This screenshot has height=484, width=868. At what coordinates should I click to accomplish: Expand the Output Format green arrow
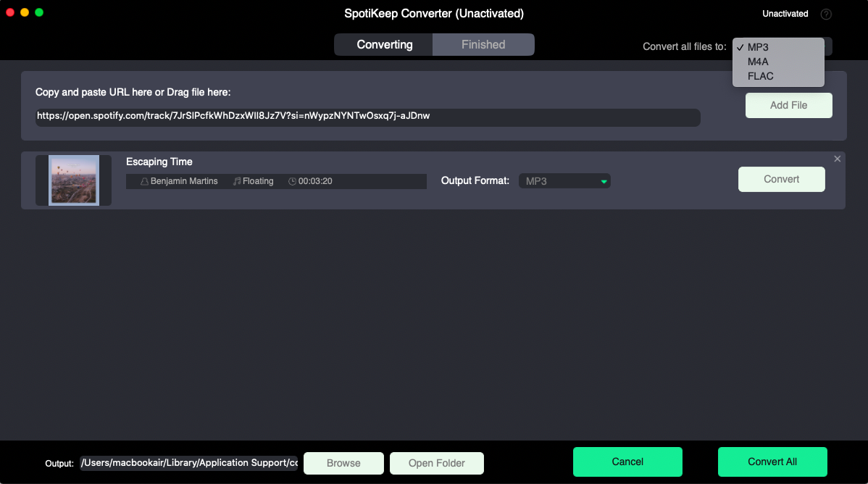click(604, 181)
